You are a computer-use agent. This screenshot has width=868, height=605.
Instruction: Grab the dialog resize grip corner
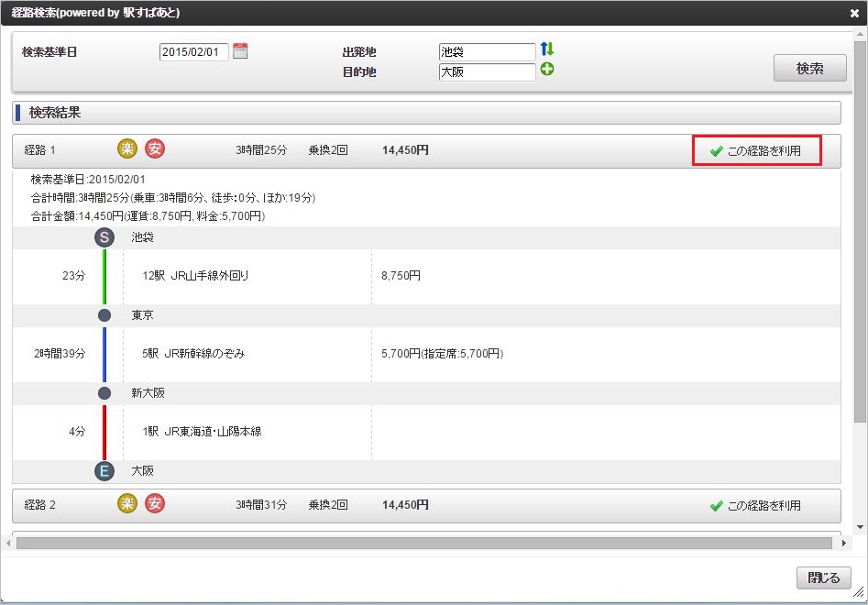(859, 592)
